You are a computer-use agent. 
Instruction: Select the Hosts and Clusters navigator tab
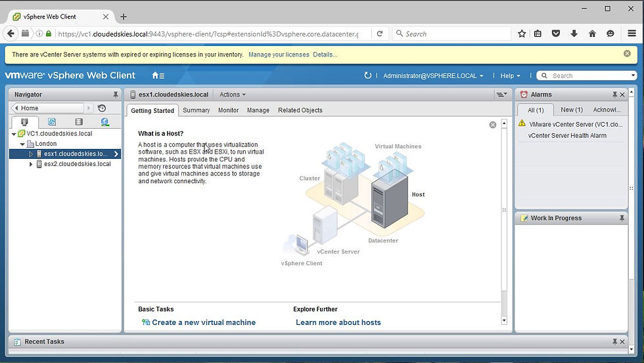pos(25,122)
